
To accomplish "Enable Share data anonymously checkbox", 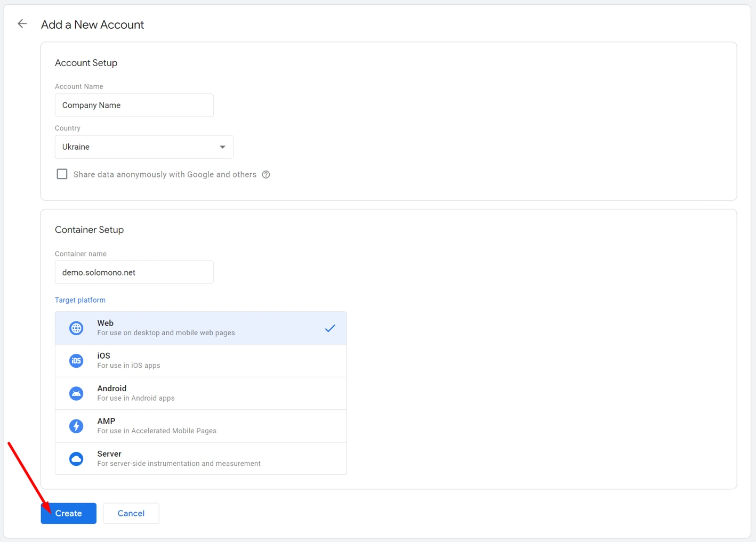I will coord(62,174).
